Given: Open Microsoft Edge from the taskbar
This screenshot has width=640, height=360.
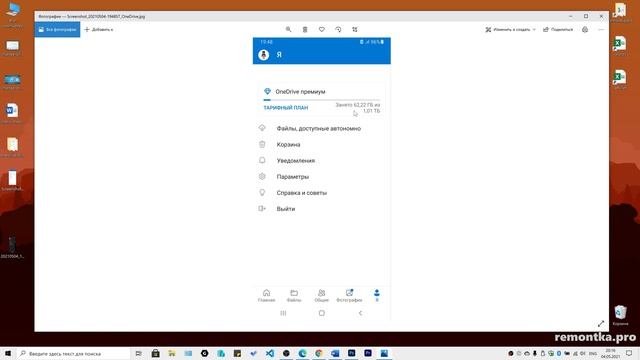Looking at the screenshot, I should 302,353.
